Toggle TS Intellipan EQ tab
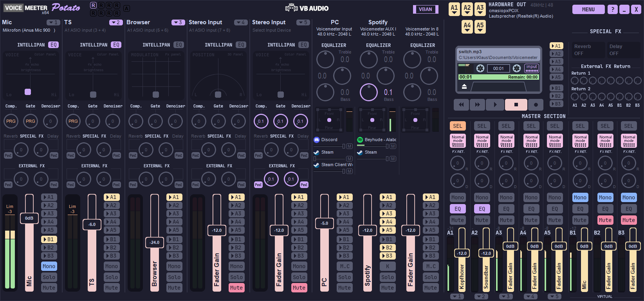Viewport: 644px width, 301px height. click(116, 45)
